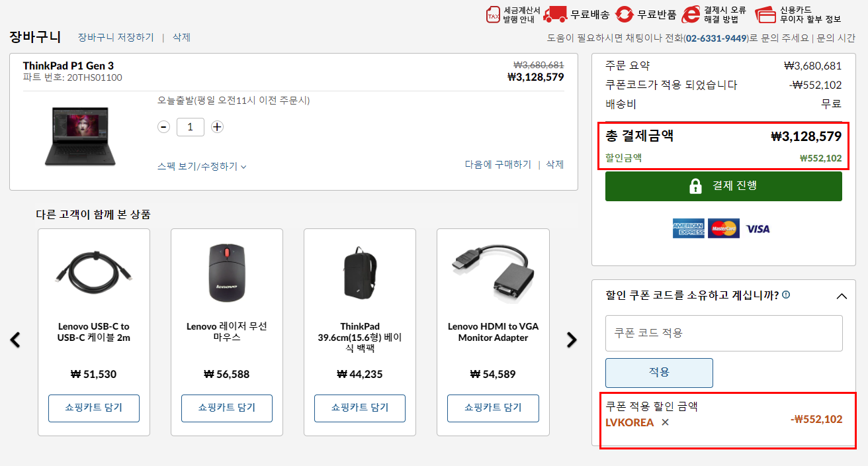Image resolution: width=868 pixels, height=466 pixels.
Task: Click the part number 20THS01100 text
Action: coord(95,77)
